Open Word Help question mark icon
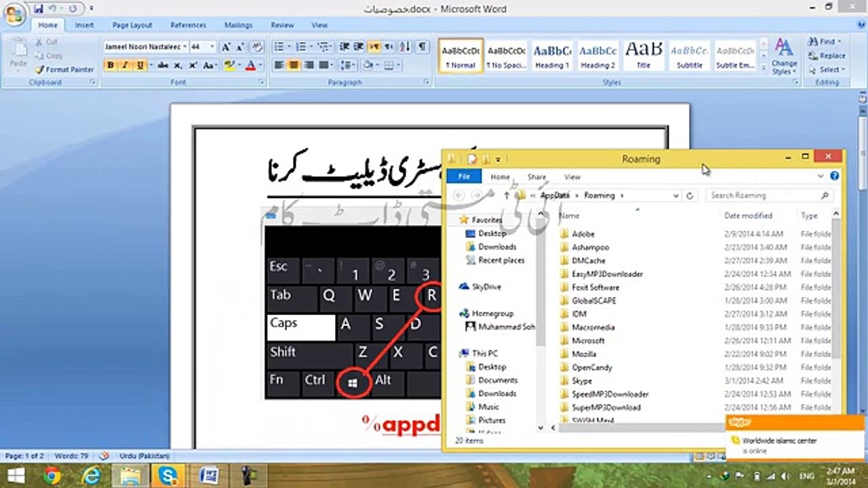The height and width of the screenshot is (488, 868). coord(860,24)
